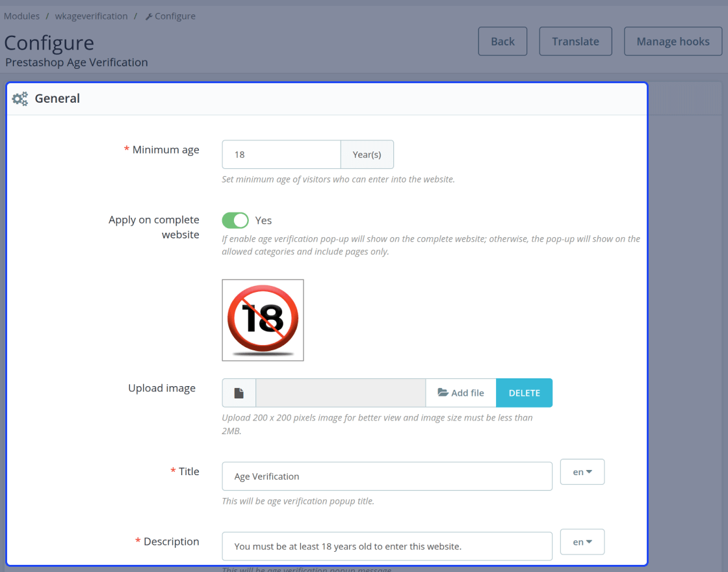Click the 'Prestashop Age Verification' subtitle

77,62
